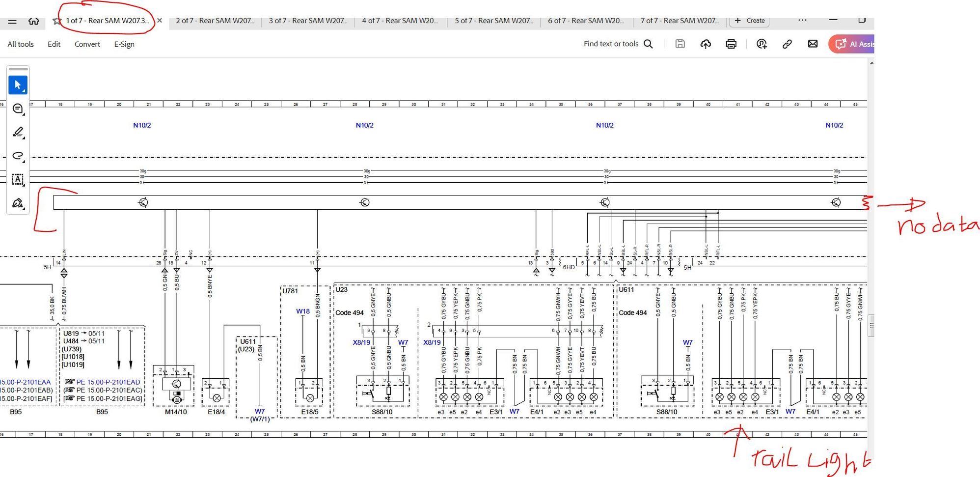Screen dimensions: 980x477
Task: Click the print icon
Action: pos(731,44)
